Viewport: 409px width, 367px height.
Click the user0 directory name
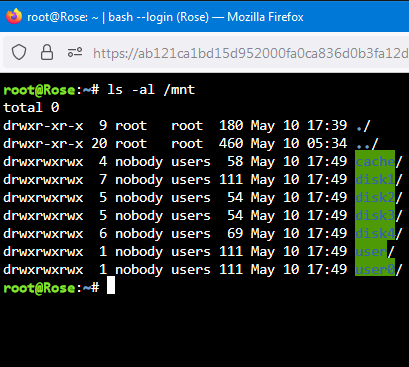[x=375, y=270]
